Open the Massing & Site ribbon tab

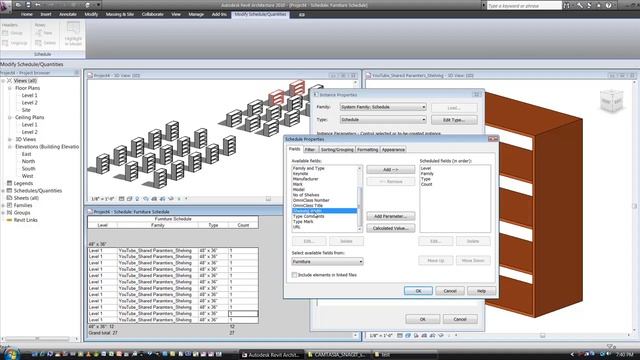[120, 14]
